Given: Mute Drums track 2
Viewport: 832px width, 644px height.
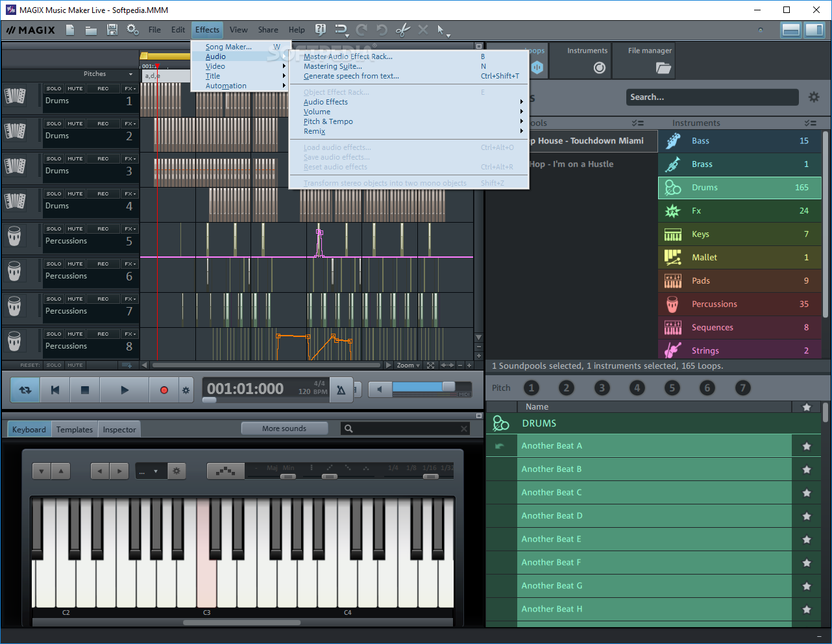Looking at the screenshot, I should pos(75,123).
